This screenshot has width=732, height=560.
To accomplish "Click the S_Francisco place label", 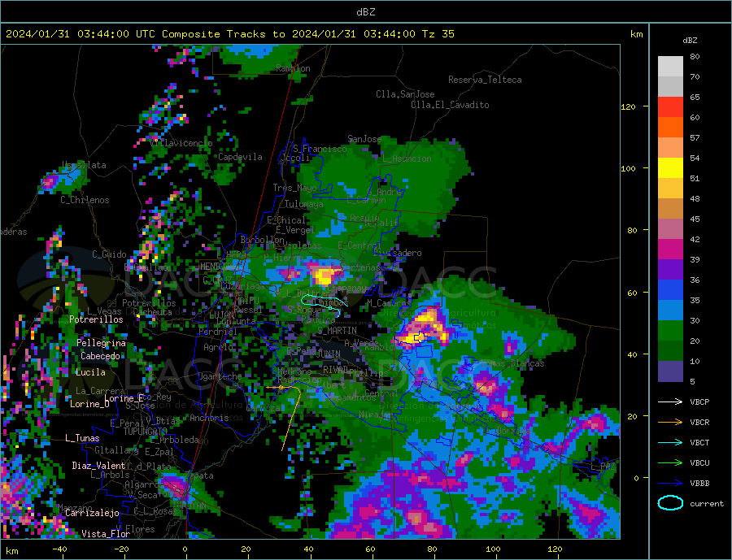I will (x=320, y=149).
